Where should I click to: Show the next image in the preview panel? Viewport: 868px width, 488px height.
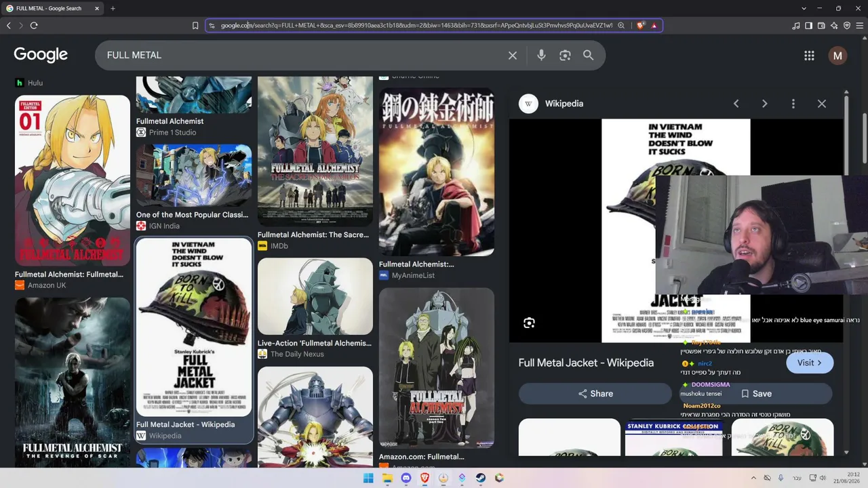pos(764,104)
